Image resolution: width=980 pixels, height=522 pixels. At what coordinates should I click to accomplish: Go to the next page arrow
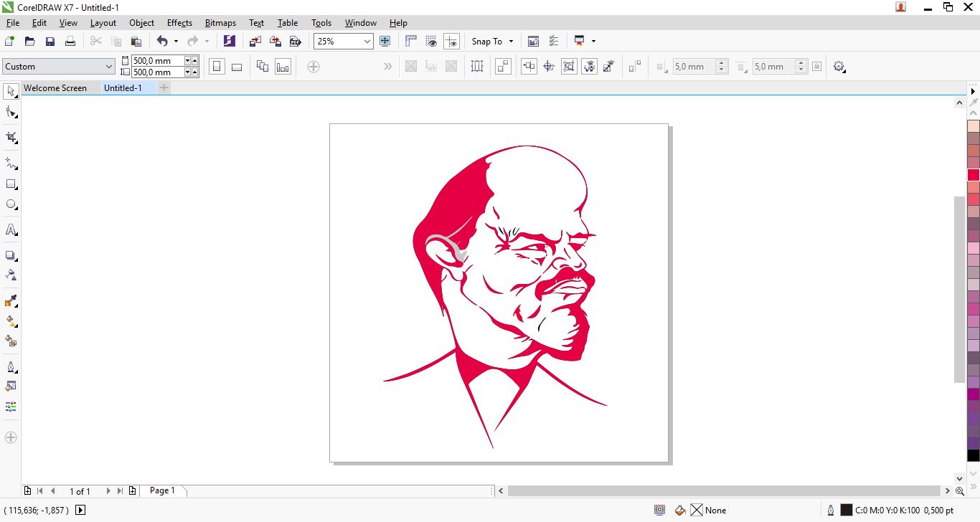click(108, 491)
